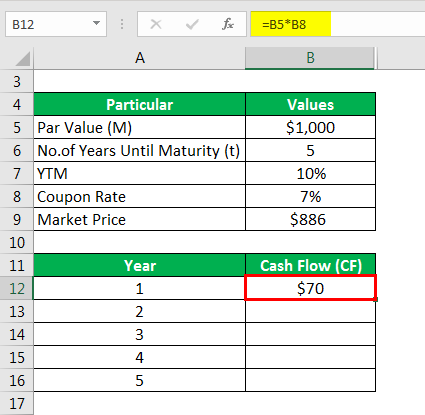This screenshot has height=415, width=425.
Task: Select row 15 header
Action: (x=17, y=357)
